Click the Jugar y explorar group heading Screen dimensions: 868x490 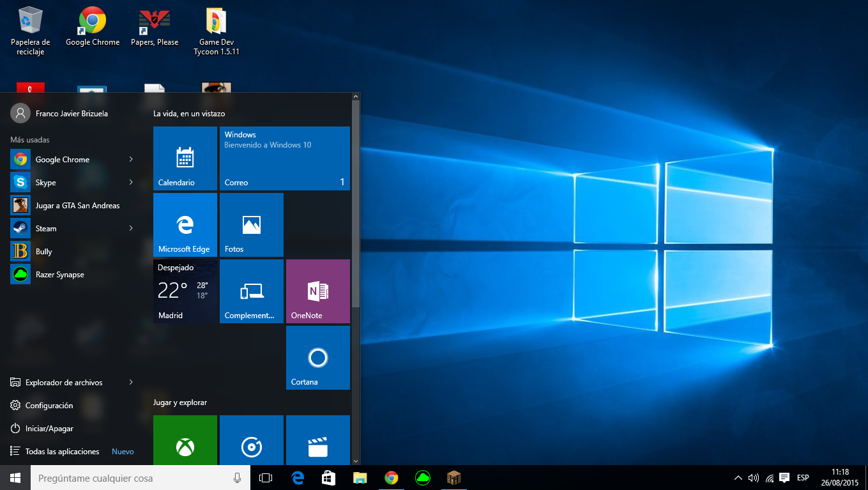coord(180,402)
